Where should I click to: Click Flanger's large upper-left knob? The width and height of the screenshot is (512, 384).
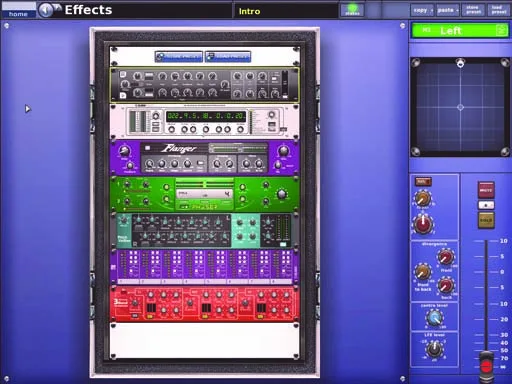(124, 151)
